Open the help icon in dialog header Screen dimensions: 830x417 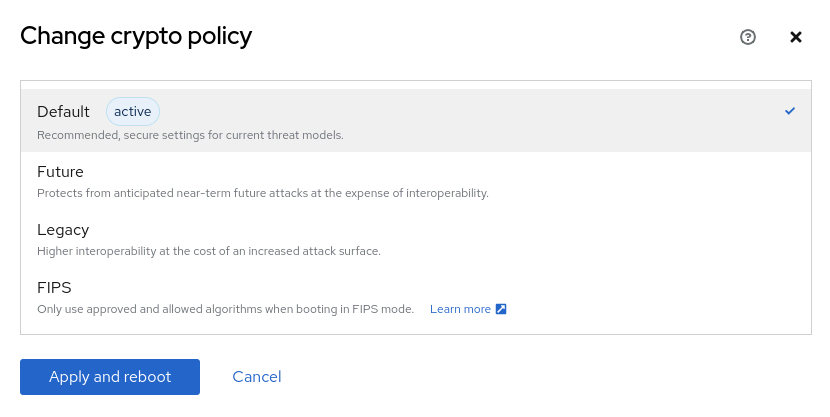(748, 37)
